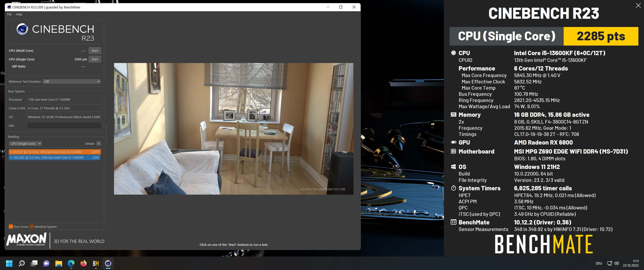Open Task View on the taskbar

[34, 263]
